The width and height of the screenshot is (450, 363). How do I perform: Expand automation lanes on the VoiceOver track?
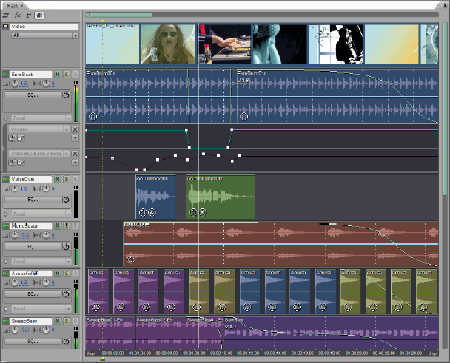(x=5, y=214)
